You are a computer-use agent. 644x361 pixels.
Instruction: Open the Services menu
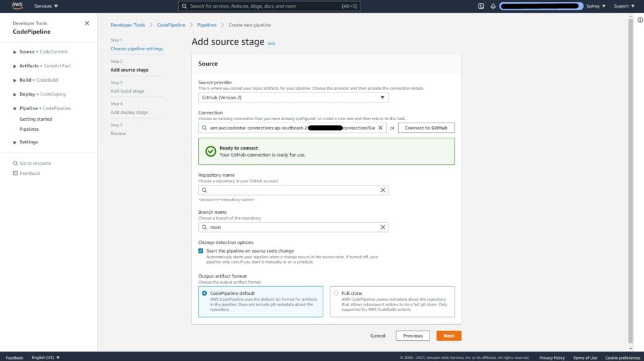(46, 6)
